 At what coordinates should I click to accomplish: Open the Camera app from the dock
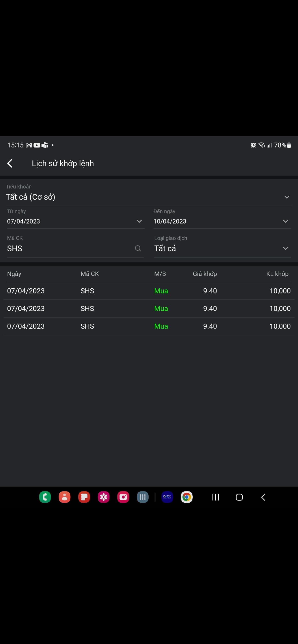pos(123,497)
